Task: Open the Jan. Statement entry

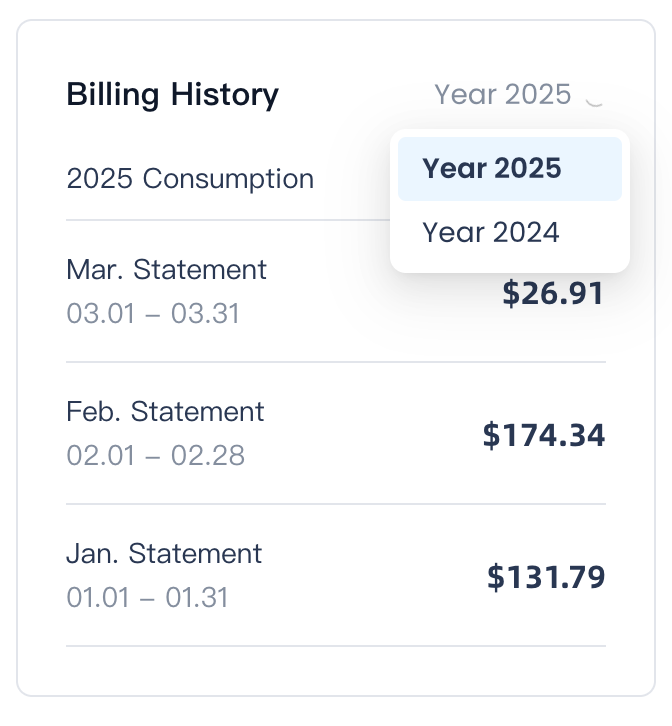Action: pos(164,554)
